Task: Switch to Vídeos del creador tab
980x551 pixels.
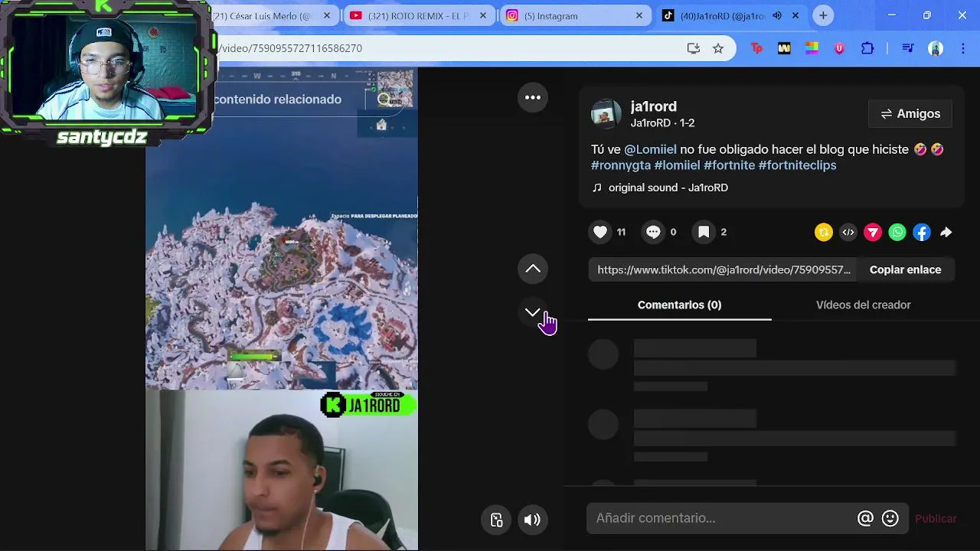Action: click(863, 305)
